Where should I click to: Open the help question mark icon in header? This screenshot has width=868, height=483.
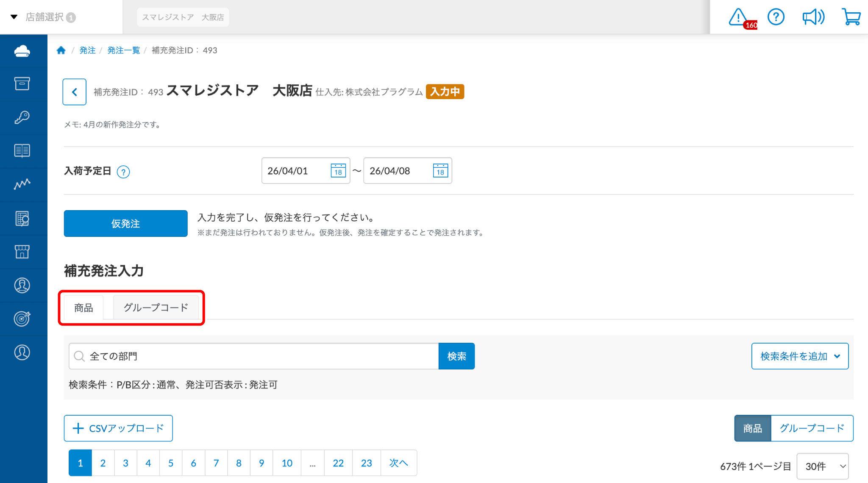pyautogui.click(x=776, y=17)
